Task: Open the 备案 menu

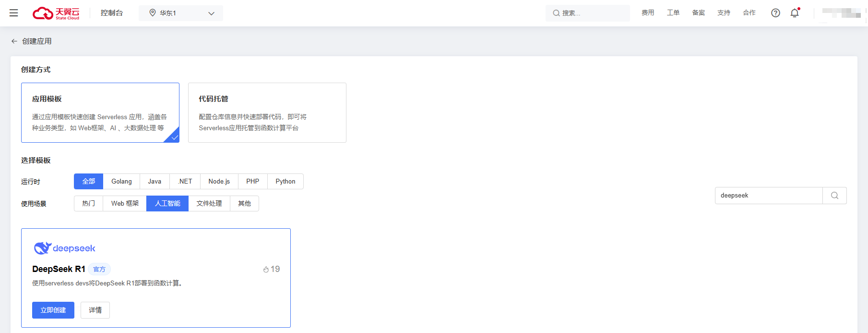Action: pos(699,13)
